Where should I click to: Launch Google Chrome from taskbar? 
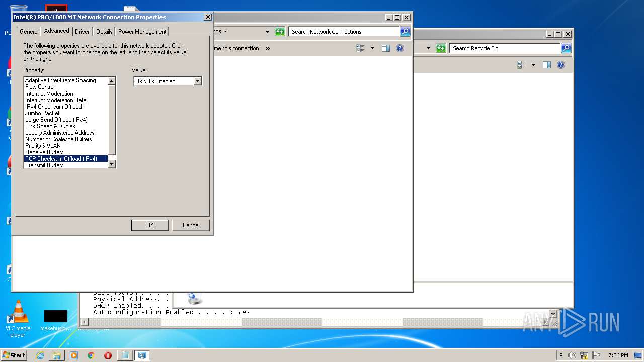point(91,355)
